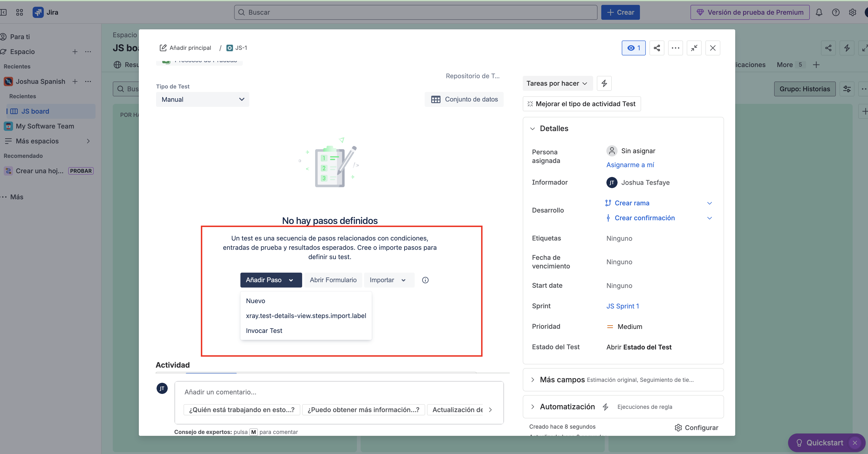Viewport: 868px width, 454px height.
Task: Open the notifications bell
Action: click(819, 13)
